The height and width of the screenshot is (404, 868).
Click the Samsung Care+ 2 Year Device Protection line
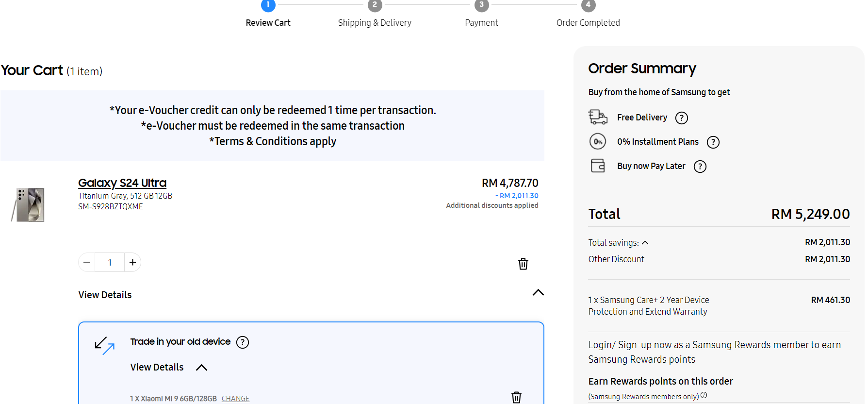tap(649, 306)
